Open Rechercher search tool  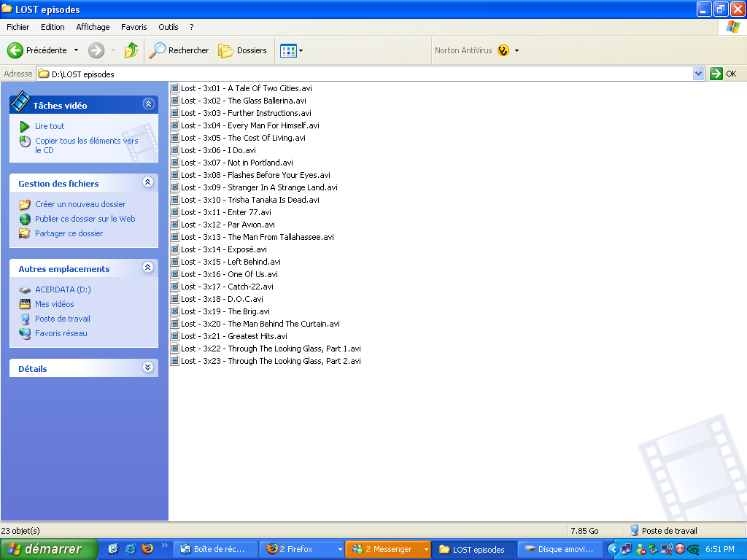point(179,50)
